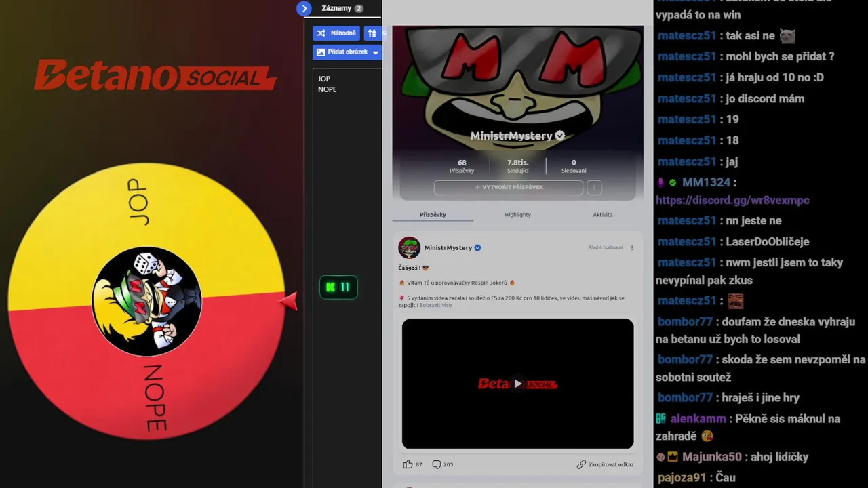
Task: Select the NOPE entry in the list
Action: coord(327,89)
